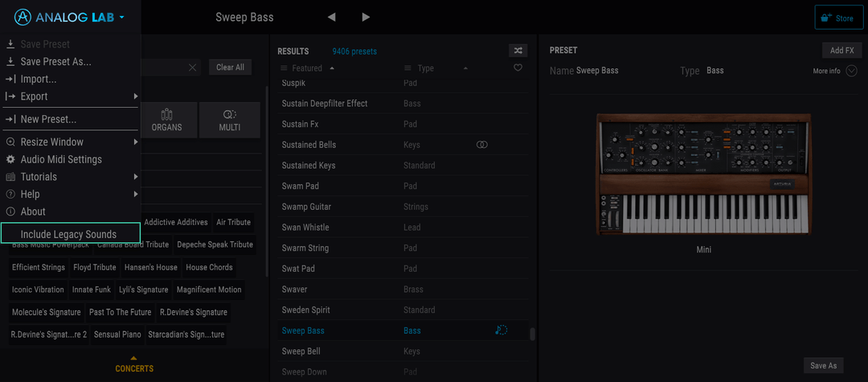Viewport: 868px width, 382px height.
Task: Expand More info chevron
Action: [x=851, y=71]
